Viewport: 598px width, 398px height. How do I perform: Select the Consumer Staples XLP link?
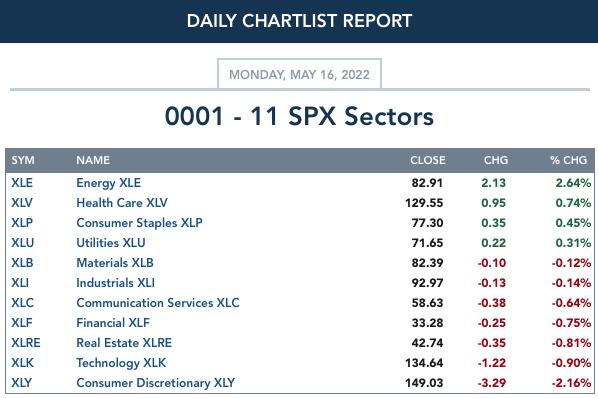(139, 223)
